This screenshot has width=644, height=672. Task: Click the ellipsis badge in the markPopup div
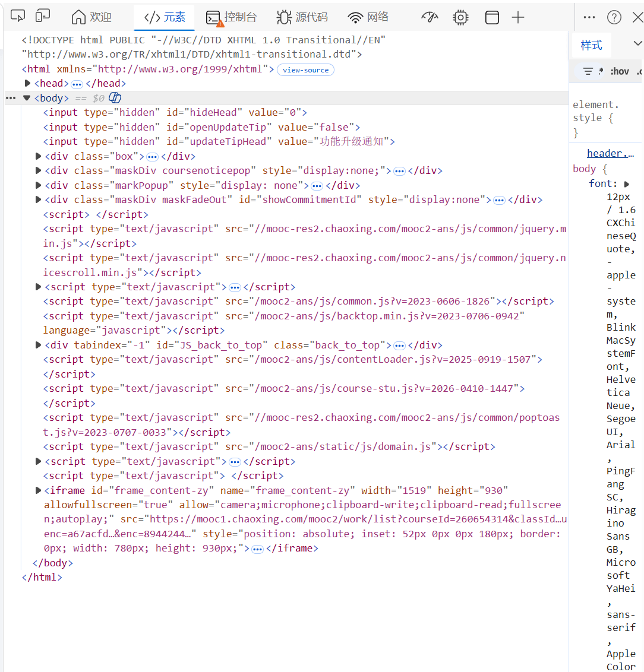(317, 186)
